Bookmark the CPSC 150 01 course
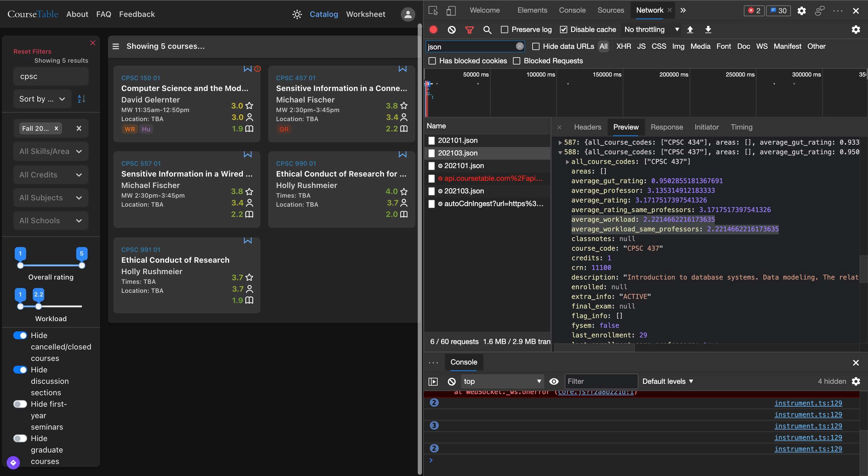 247,69
